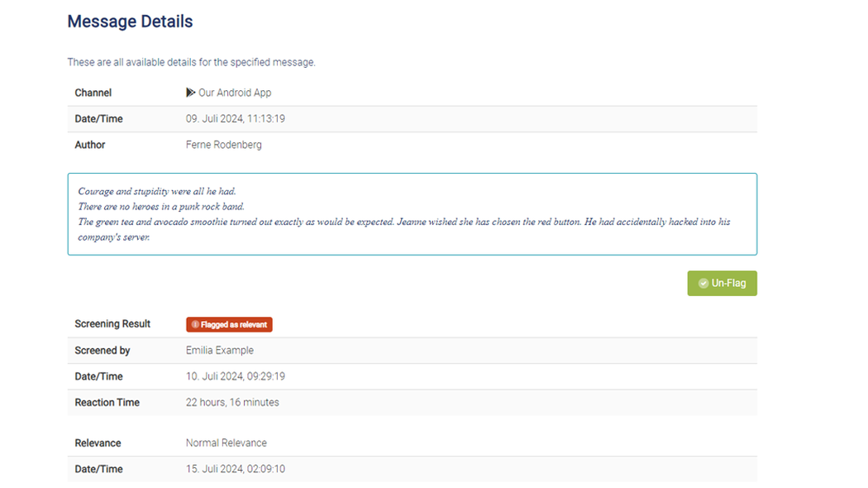The image size is (868, 488).
Task: Click the Message Details heading
Action: (x=130, y=22)
